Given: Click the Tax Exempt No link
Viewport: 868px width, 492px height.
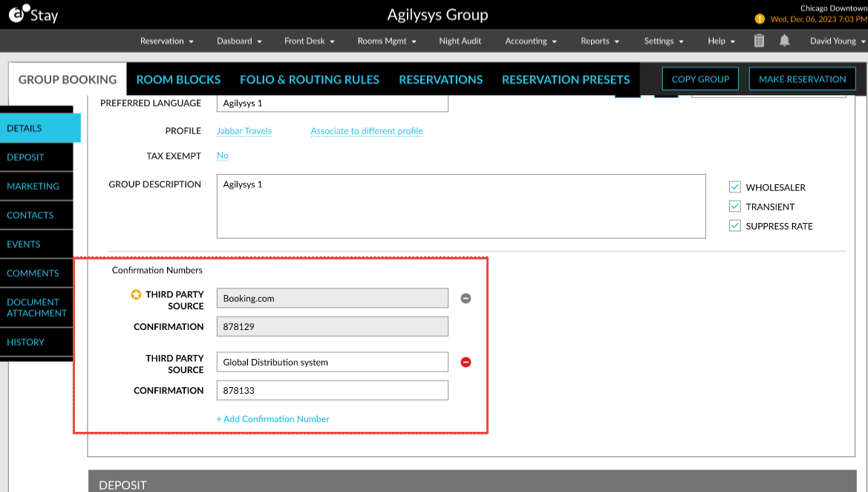Looking at the screenshot, I should pos(223,155).
